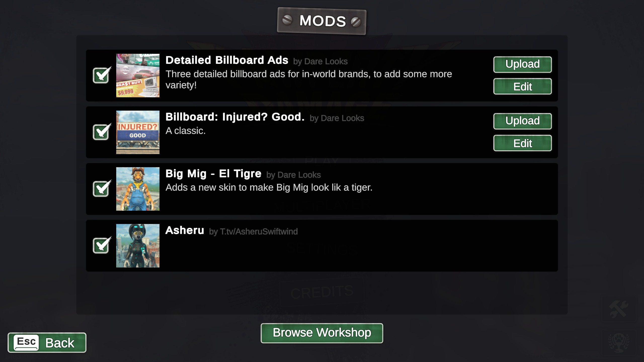Viewport: 644px width, 362px height.
Task: Click CREDITS watermark text area
Action: click(x=321, y=292)
